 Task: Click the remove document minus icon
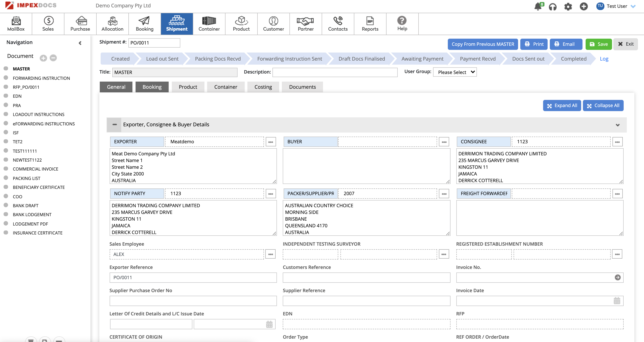53,58
